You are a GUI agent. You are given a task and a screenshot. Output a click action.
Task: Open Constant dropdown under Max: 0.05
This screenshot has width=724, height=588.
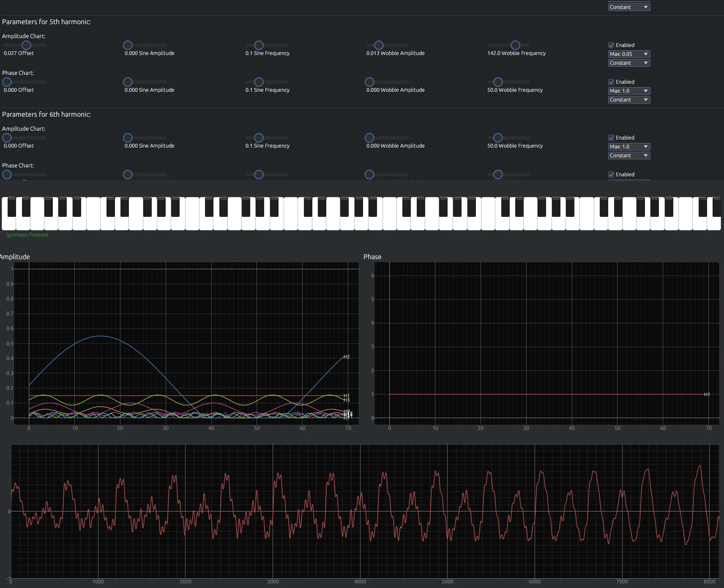(x=629, y=63)
